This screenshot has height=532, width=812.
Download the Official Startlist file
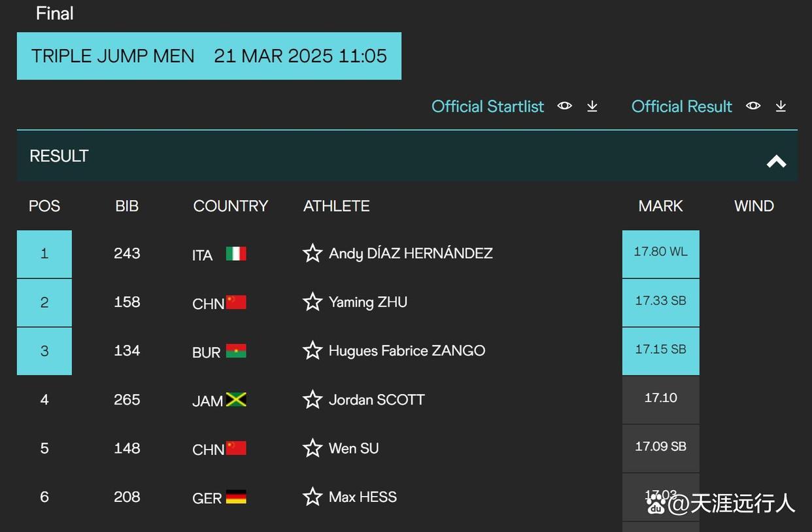click(x=592, y=106)
